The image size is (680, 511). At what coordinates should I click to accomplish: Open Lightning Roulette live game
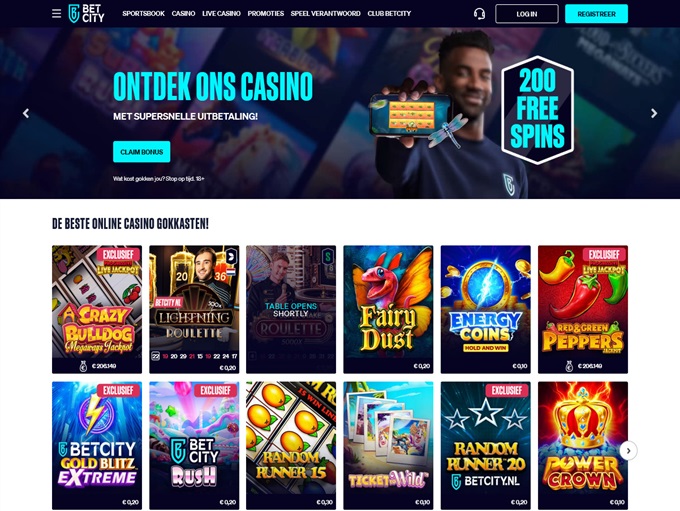[194, 309]
